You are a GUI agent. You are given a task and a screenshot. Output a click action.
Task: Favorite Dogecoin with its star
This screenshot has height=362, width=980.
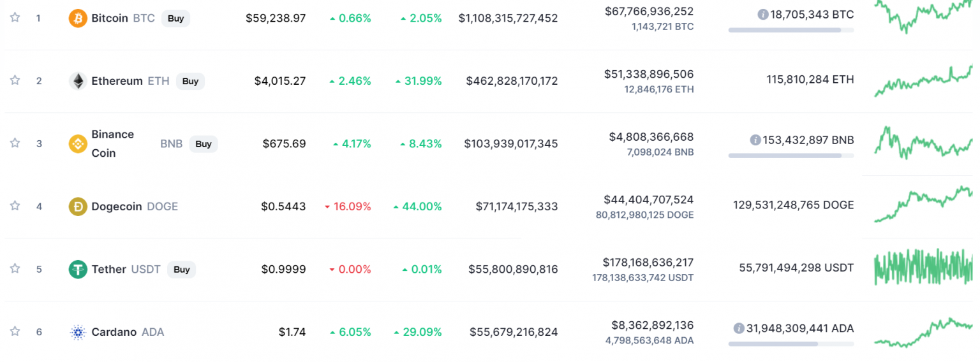pos(15,206)
